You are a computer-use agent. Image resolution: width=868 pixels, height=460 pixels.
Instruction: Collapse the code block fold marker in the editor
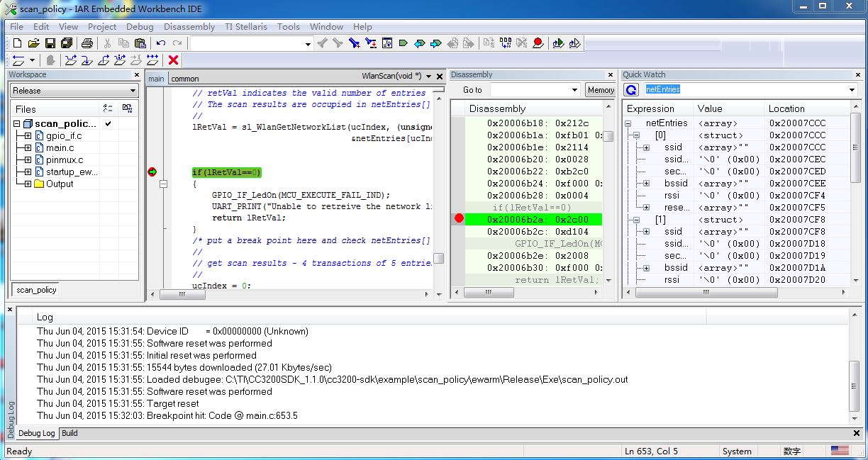pyautogui.click(x=164, y=184)
